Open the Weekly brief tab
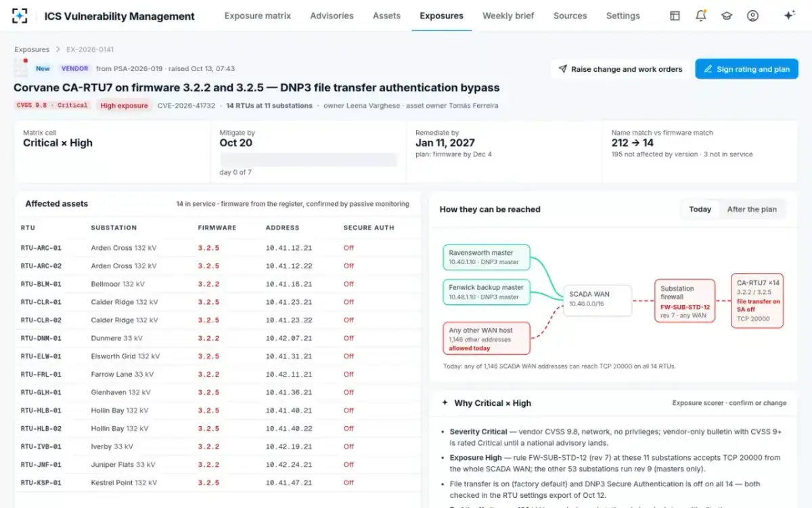812x508 pixels. (x=508, y=16)
